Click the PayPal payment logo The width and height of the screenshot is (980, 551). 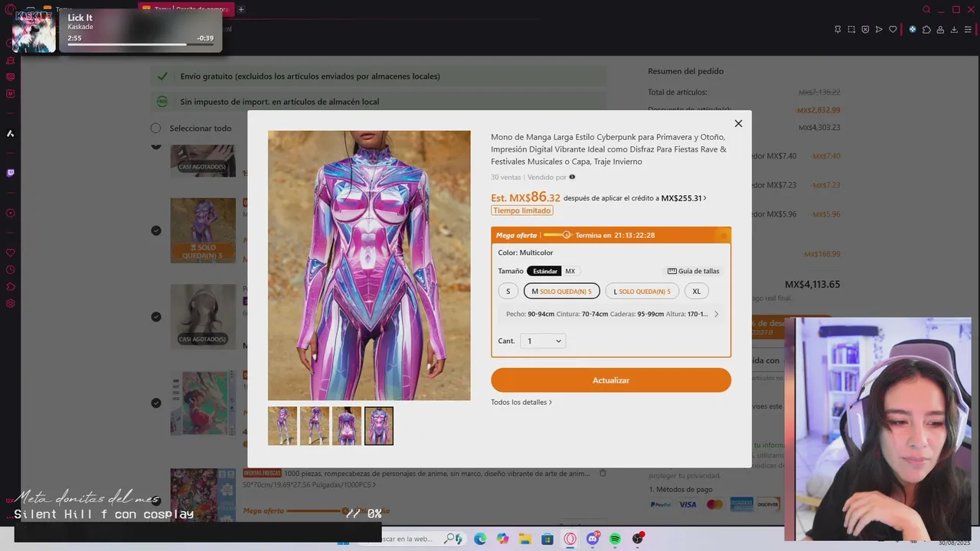[661, 504]
